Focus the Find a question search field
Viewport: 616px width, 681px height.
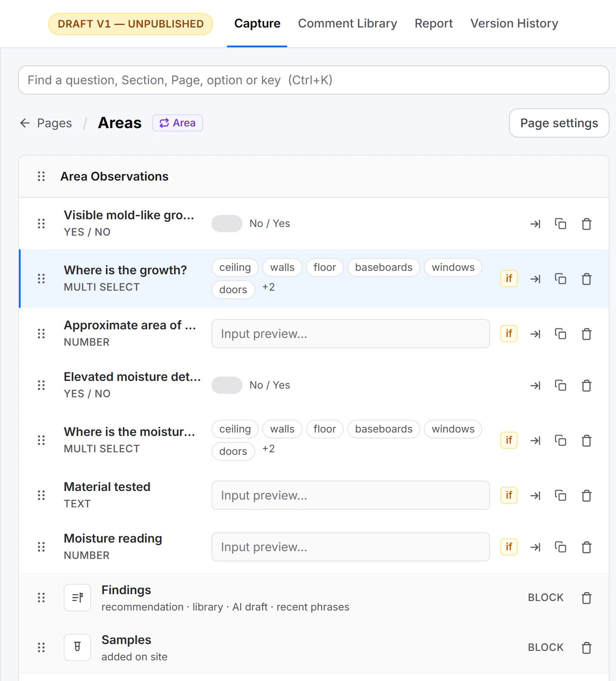pos(313,80)
